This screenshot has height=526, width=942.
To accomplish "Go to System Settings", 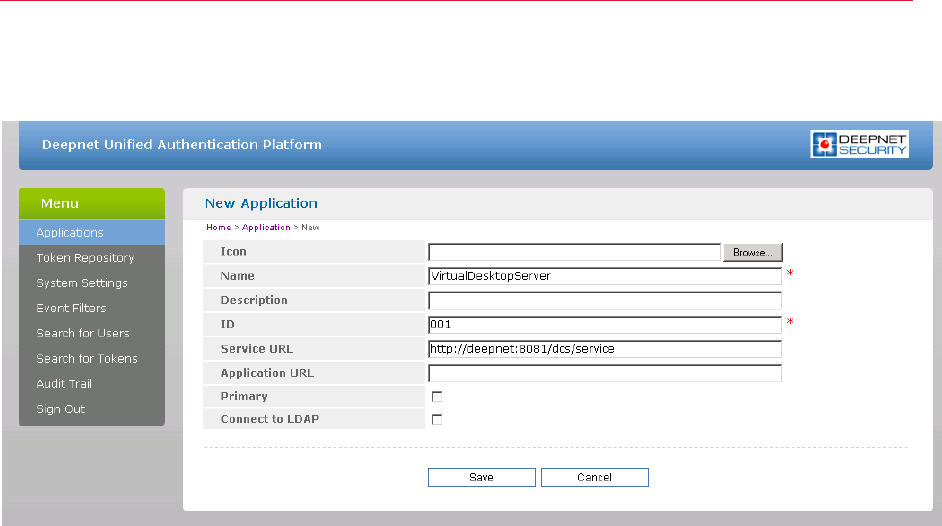I will 92,283.
